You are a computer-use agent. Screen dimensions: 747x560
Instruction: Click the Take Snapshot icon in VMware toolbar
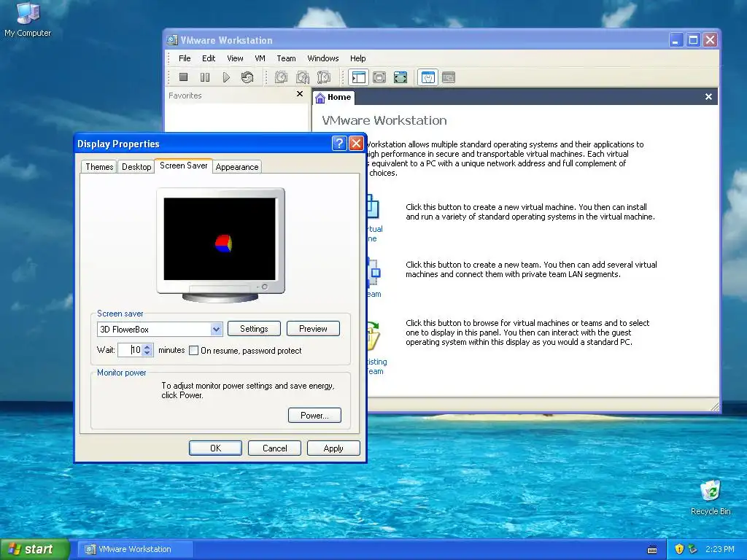click(281, 77)
